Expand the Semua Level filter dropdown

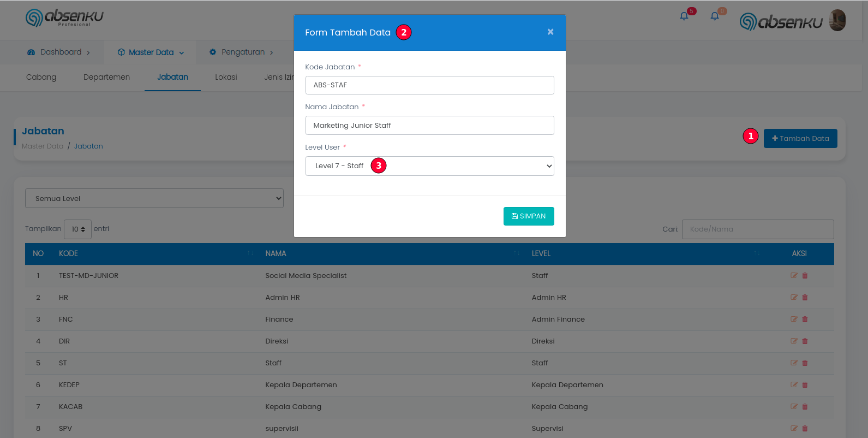pyautogui.click(x=154, y=198)
